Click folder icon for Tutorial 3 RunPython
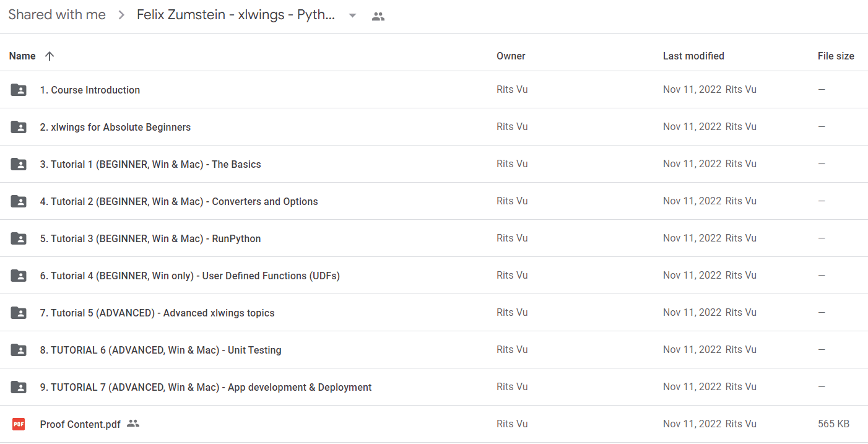This screenshot has height=444, width=868. [19, 238]
